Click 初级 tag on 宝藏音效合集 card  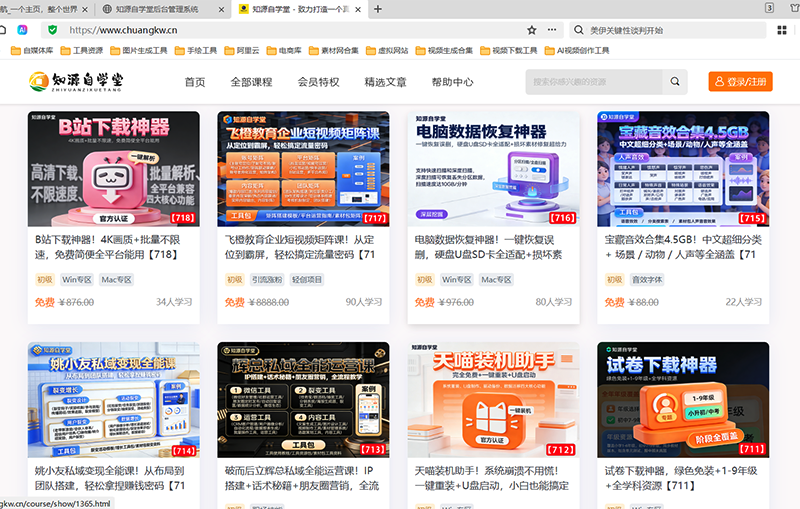point(614,279)
